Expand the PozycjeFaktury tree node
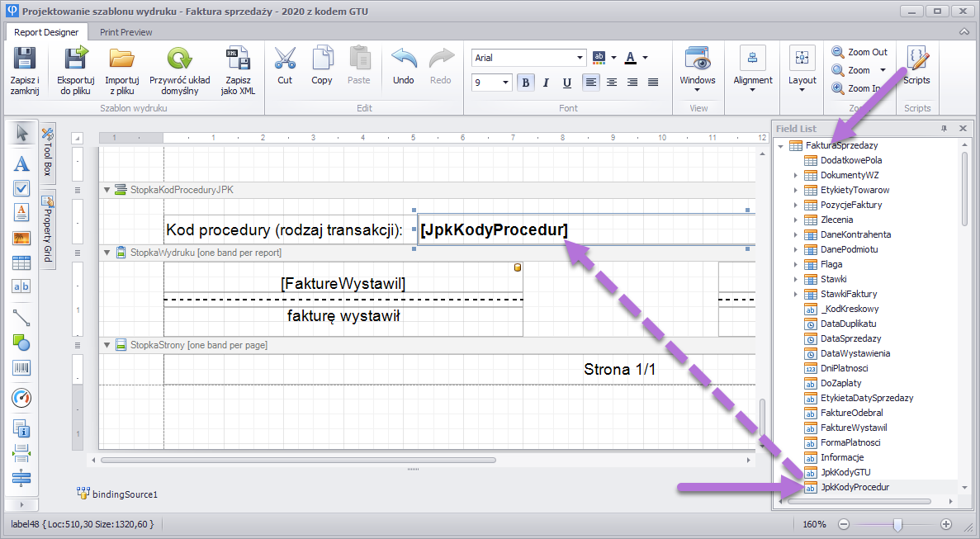This screenshot has width=980, height=539. [x=796, y=205]
